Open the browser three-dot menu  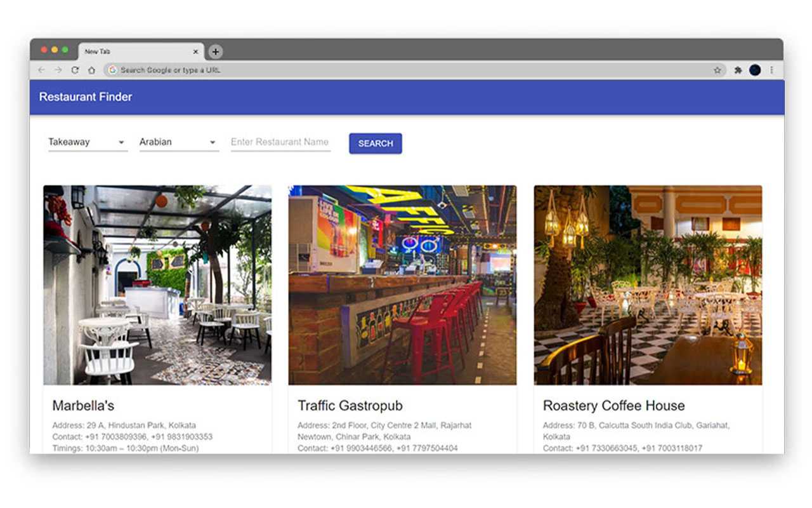point(771,70)
